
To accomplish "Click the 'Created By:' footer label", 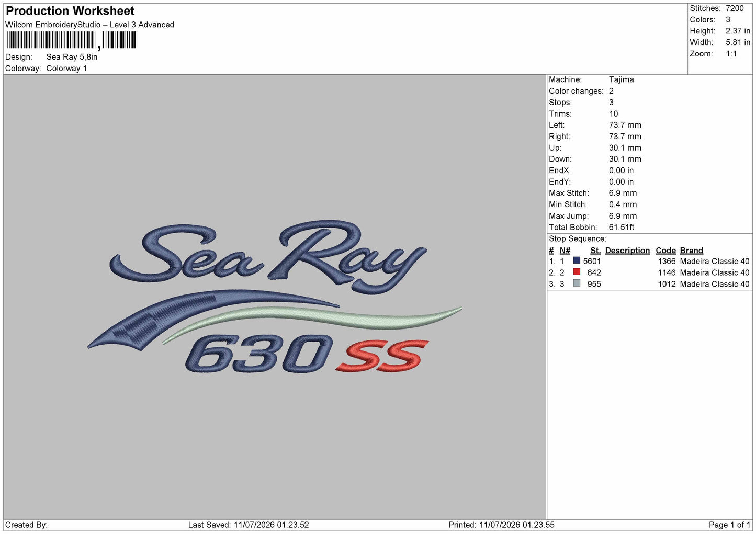I will pyautogui.click(x=26, y=525).
